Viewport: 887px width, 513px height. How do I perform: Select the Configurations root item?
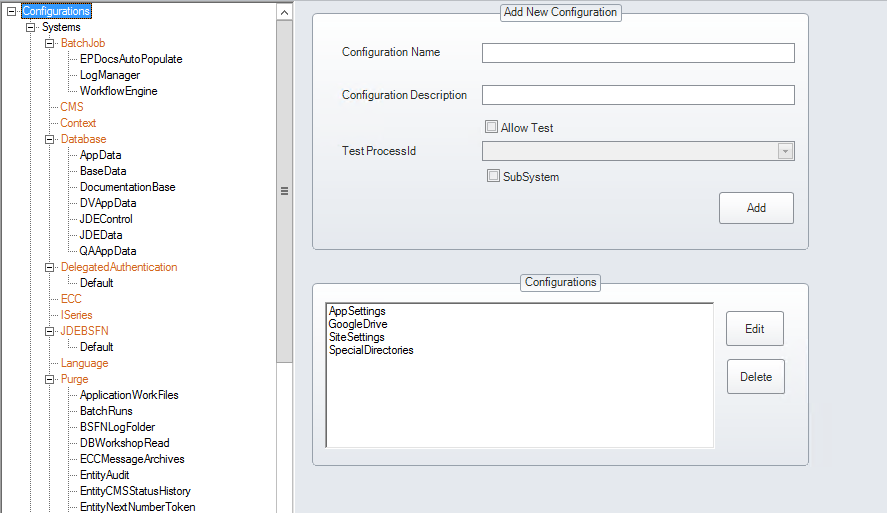(x=56, y=11)
